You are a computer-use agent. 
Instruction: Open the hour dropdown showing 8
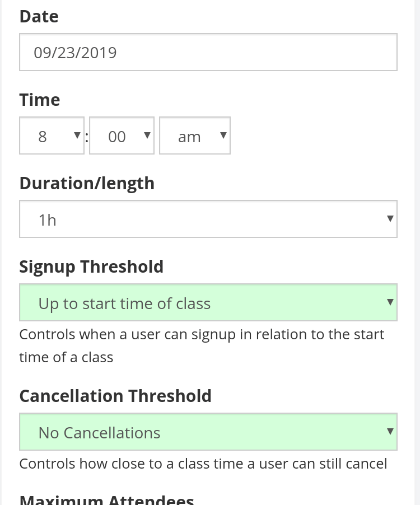click(x=52, y=135)
